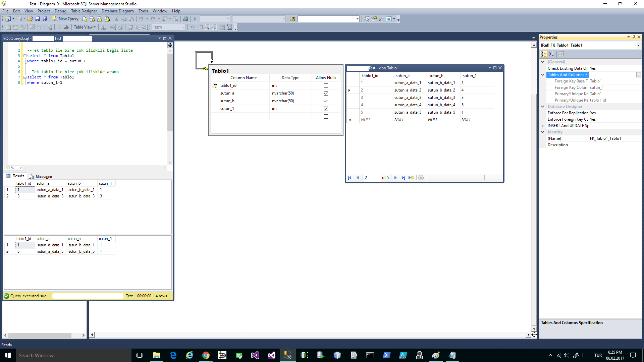Collapse the Tables And Columns Specification node
The image size is (644, 362).
[543, 75]
